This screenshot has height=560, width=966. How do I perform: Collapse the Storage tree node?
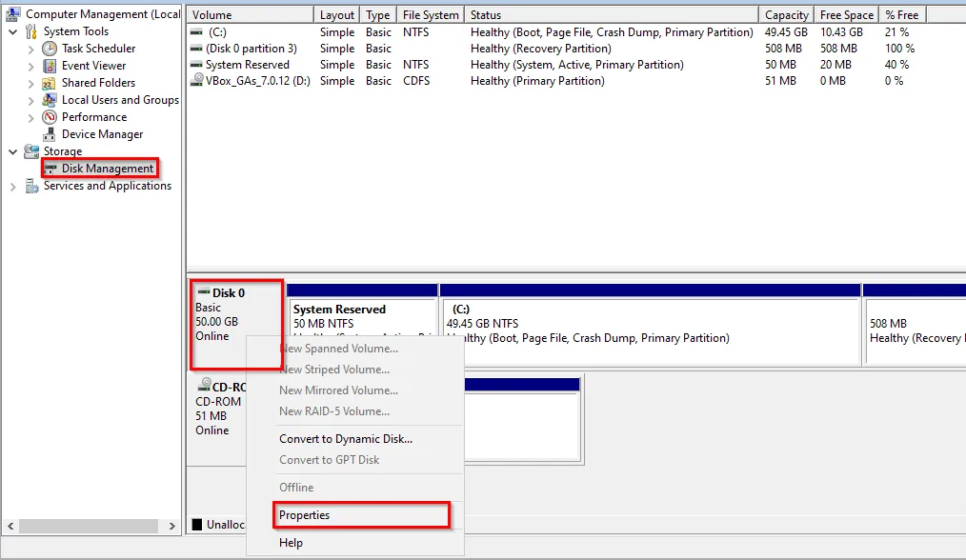click(x=12, y=151)
